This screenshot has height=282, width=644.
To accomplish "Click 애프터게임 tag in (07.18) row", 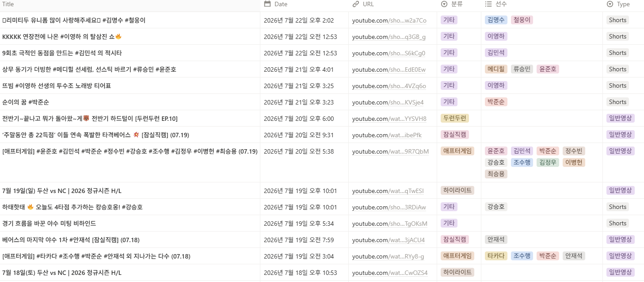I will coord(457,256).
